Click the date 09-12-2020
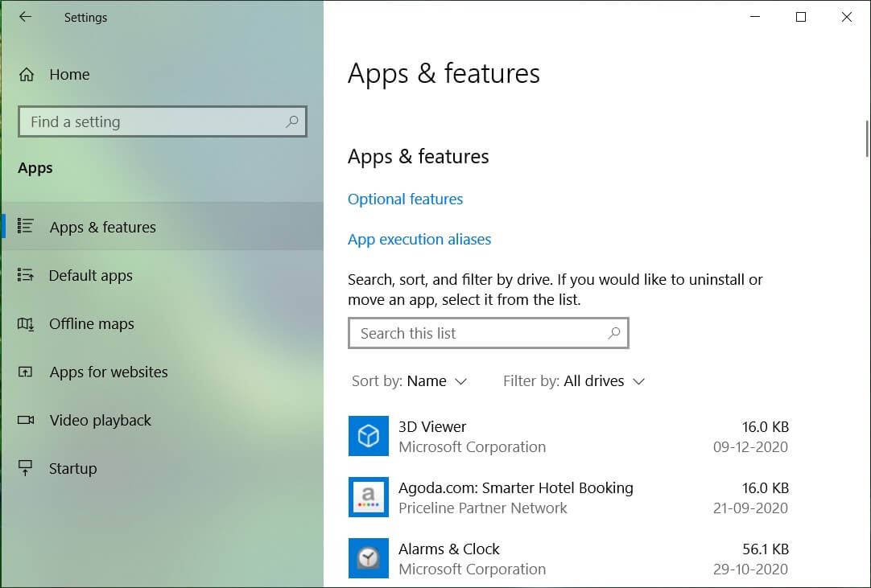This screenshot has height=588, width=871. click(750, 447)
